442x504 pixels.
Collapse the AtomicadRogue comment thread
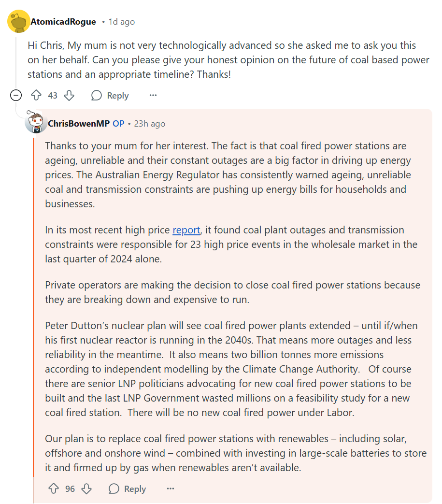tap(16, 96)
